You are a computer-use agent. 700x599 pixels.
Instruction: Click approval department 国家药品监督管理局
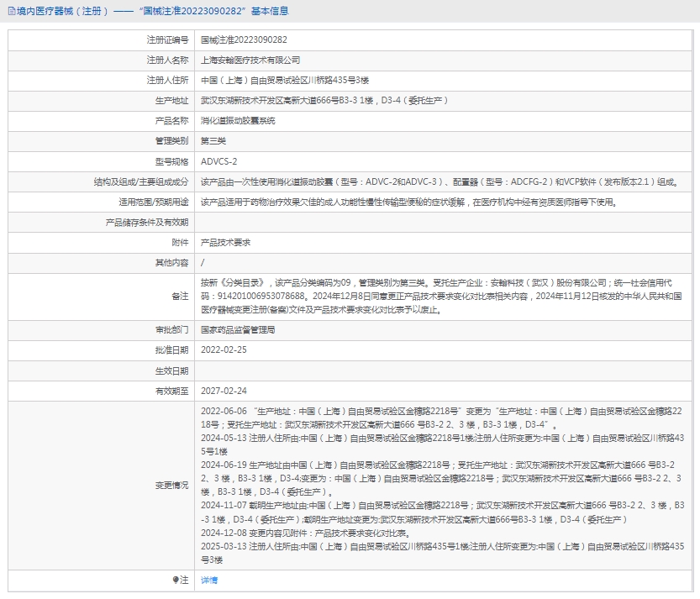(238, 330)
